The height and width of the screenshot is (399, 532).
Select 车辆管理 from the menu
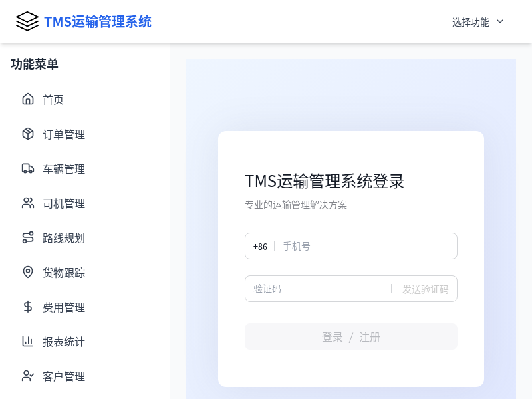point(85,169)
